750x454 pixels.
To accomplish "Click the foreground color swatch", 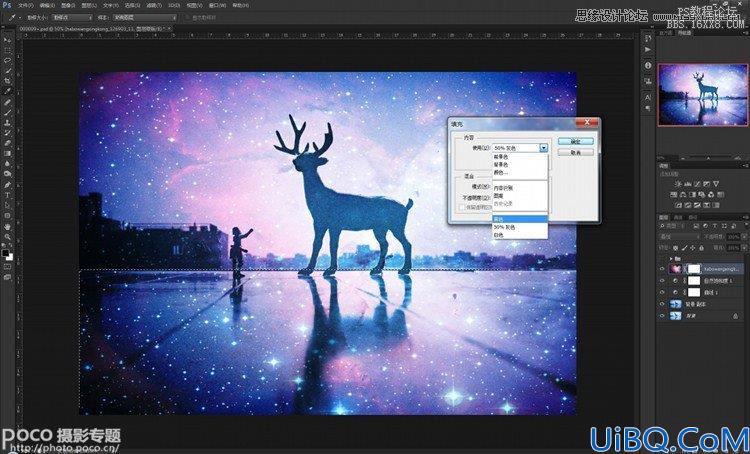I will point(5,253).
